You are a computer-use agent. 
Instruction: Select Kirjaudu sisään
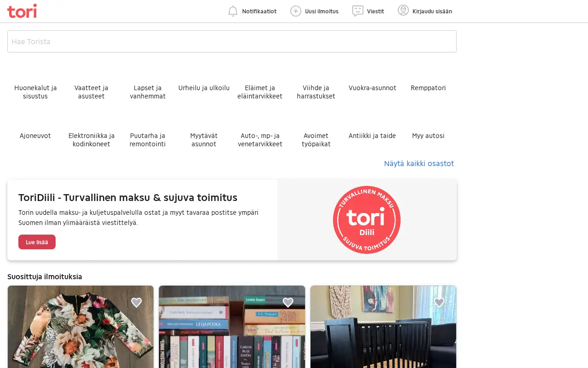pyautogui.click(x=425, y=11)
